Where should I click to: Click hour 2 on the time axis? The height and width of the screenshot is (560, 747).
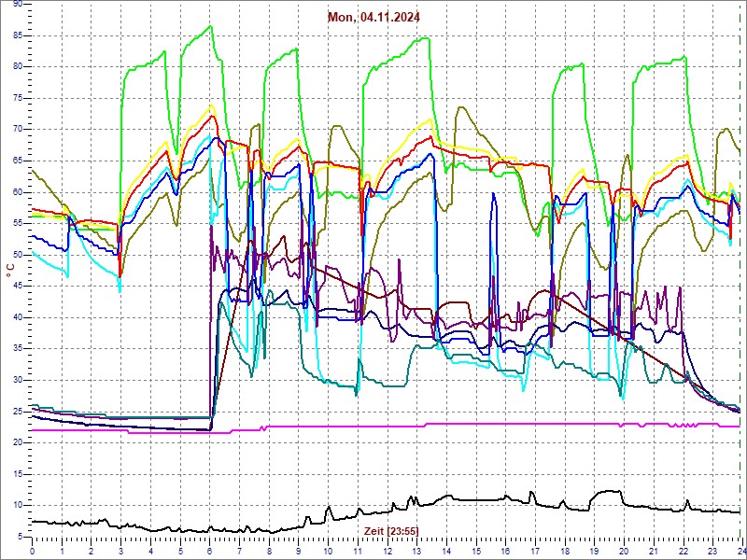pyautogui.click(x=91, y=551)
